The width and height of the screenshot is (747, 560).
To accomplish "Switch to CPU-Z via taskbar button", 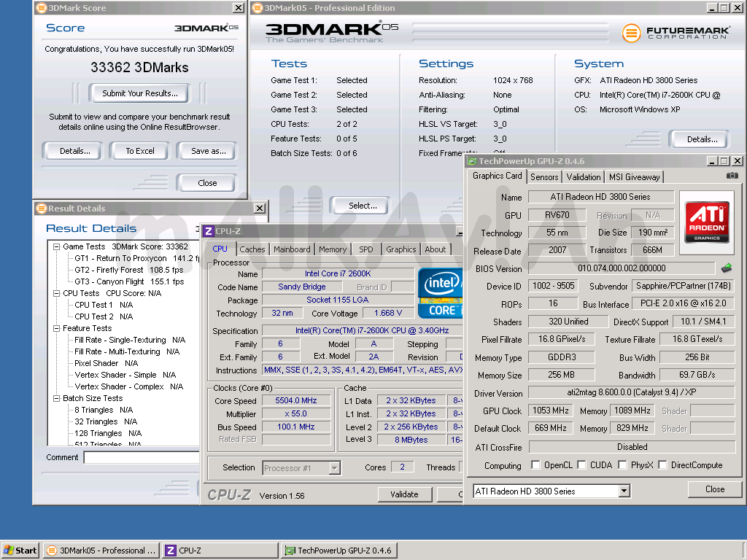I will click(x=220, y=551).
